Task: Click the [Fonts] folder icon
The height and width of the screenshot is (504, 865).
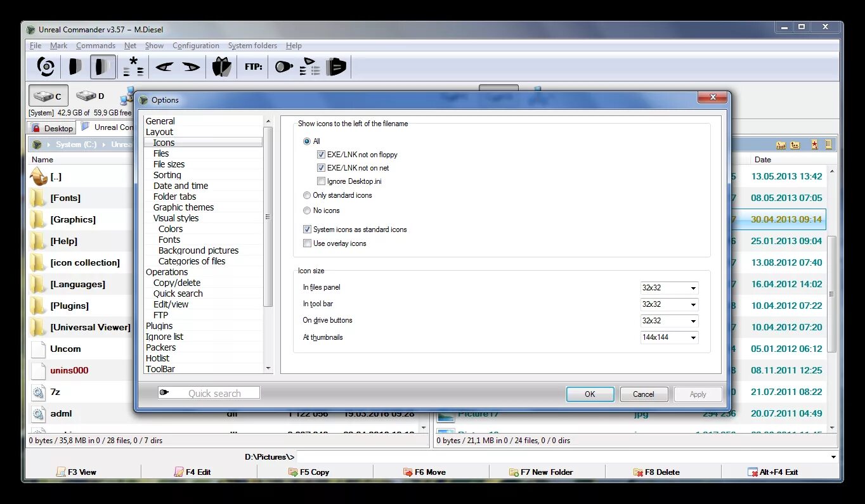Action: click(38, 198)
